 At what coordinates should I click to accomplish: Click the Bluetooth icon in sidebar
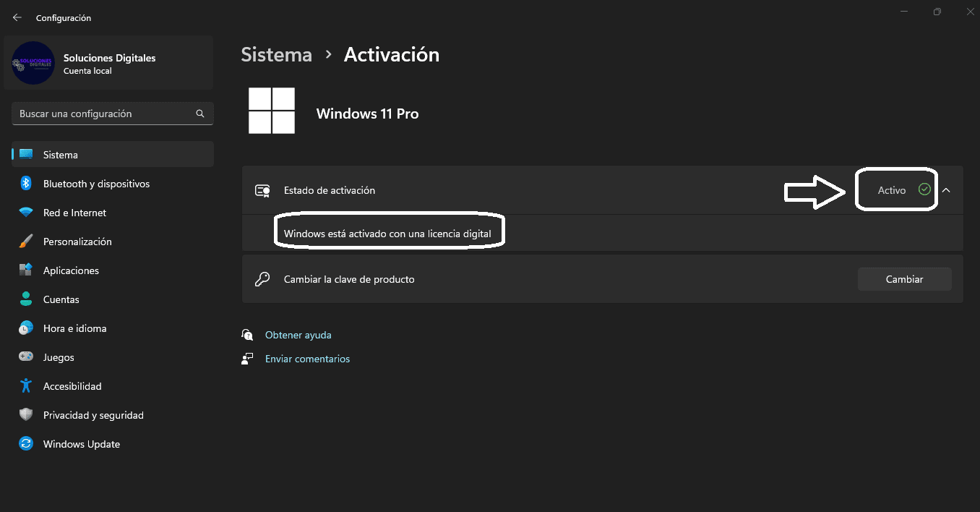26,184
